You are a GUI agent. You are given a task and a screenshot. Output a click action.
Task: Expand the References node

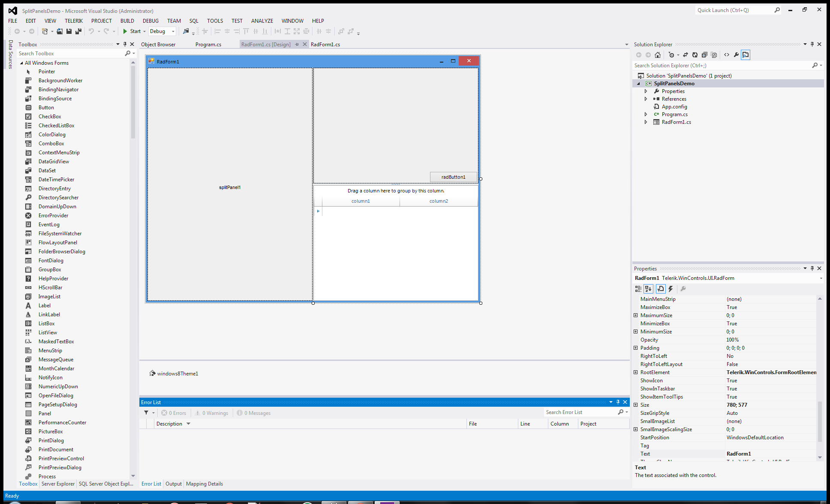[x=646, y=99]
